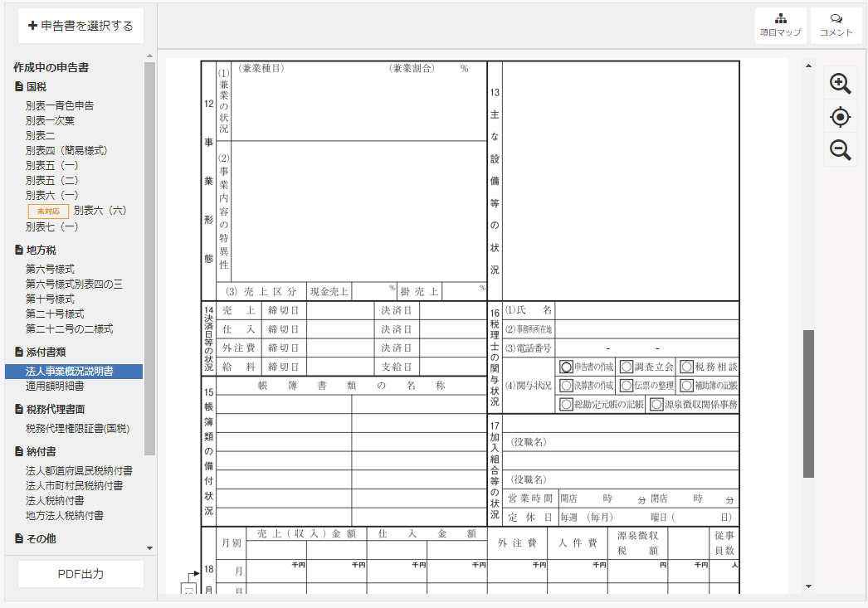Select 別表四（簡易様式）

point(66,150)
